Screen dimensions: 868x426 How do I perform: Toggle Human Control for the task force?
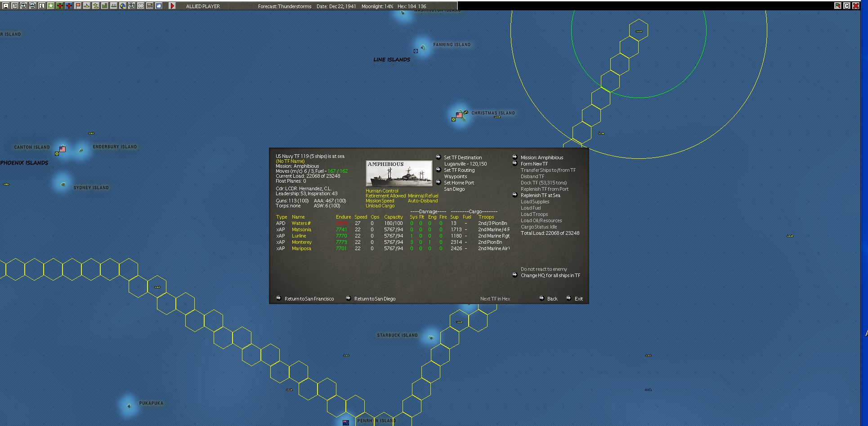[x=382, y=191]
